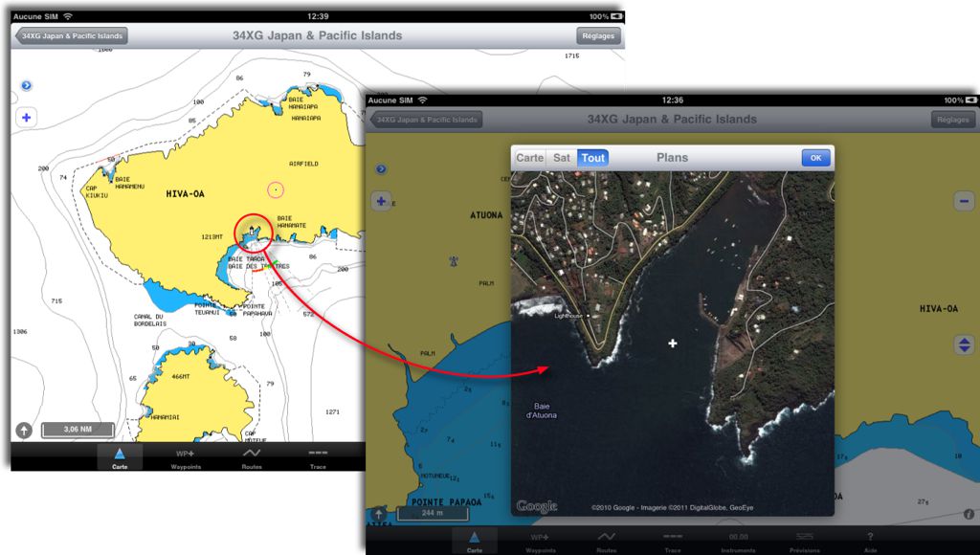Tap the CANAL DU BORDELAIS label
980x555 pixels.
point(150,320)
